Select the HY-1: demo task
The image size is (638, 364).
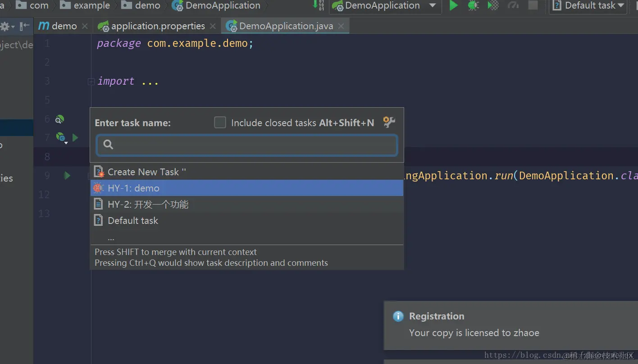point(247,188)
